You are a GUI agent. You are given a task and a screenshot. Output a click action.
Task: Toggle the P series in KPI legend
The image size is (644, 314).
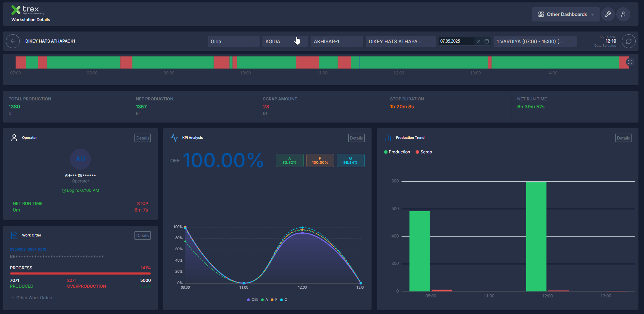click(x=274, y=300)
